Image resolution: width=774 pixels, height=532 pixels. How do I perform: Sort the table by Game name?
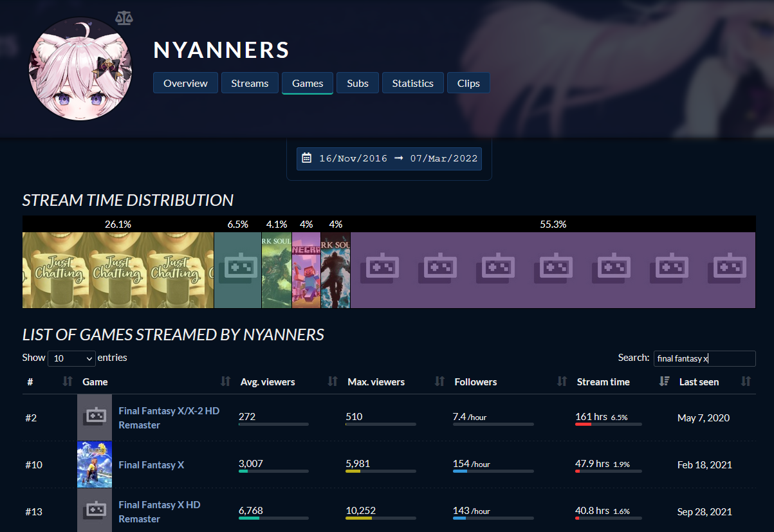[156, 381]
